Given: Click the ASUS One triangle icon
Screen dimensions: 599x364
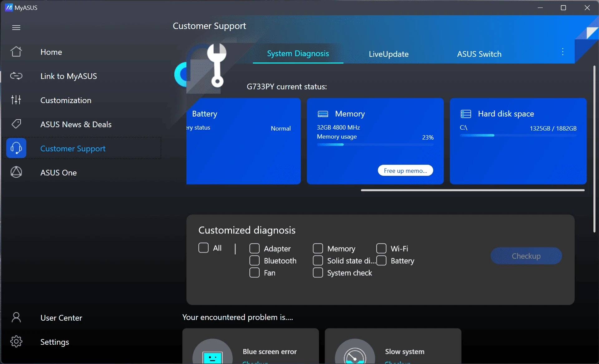Looking at the screenshot, I should coord(16,172).
